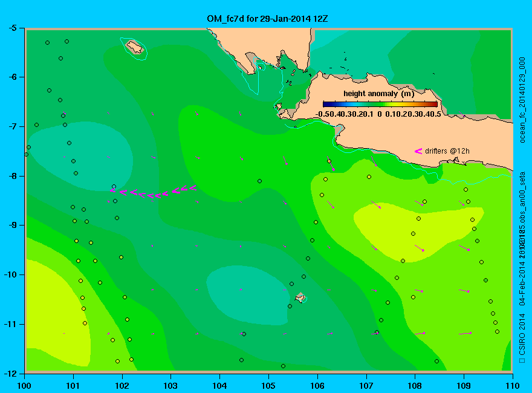The height and width of the screenshot is (393, 532).
Task: Click the longitude axis label 108
Action: [x=415, y=386]
